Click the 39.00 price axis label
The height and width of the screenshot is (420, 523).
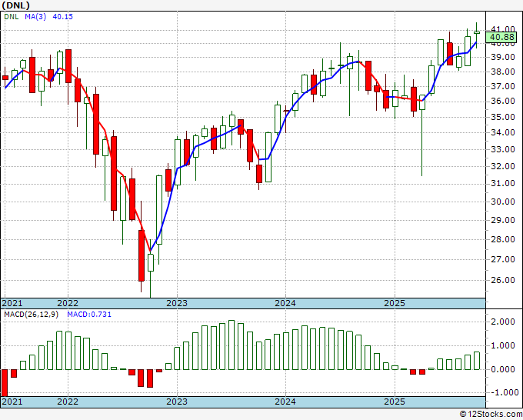click(503, 57)
